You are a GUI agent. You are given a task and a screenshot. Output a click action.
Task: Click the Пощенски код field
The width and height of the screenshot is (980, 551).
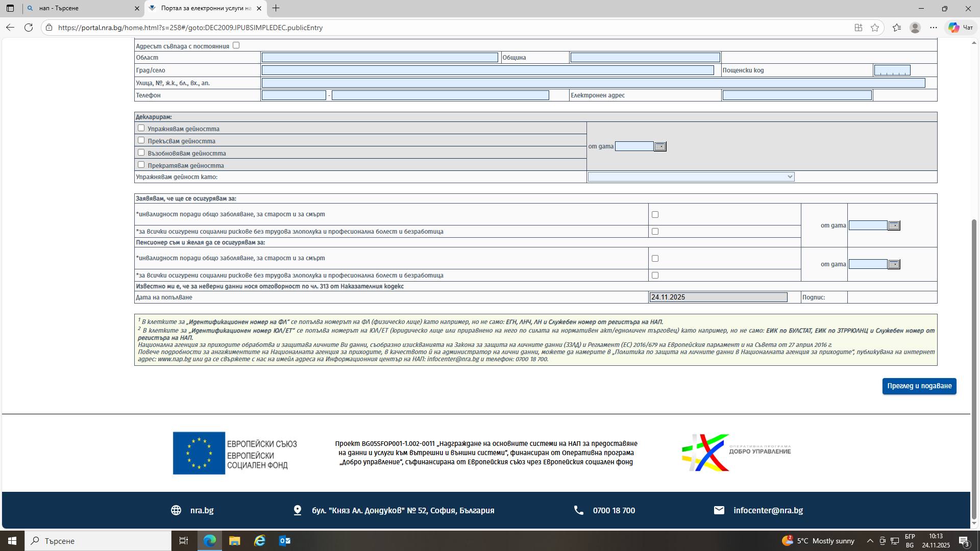pyautogui.click(x=892, y=70)
